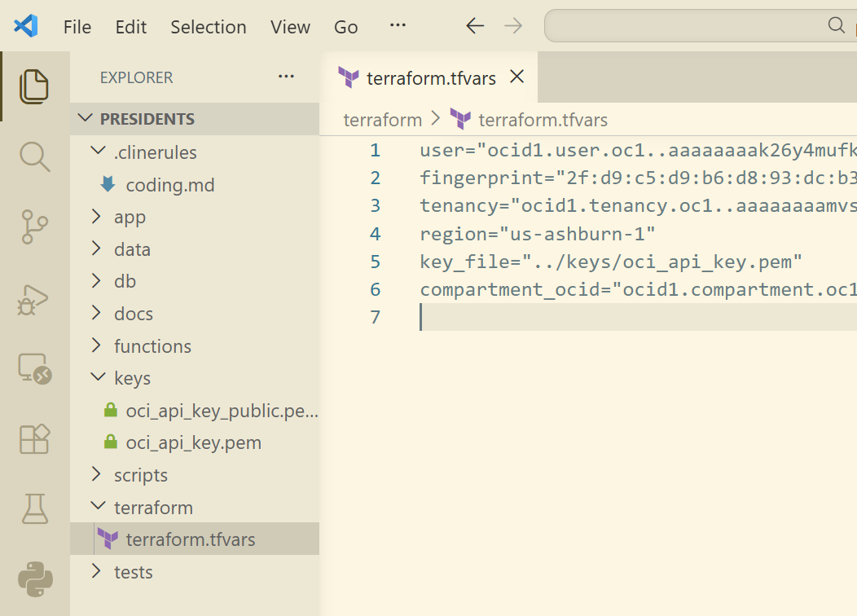
Task: Expand the app folder
Action: coord(129,217)
